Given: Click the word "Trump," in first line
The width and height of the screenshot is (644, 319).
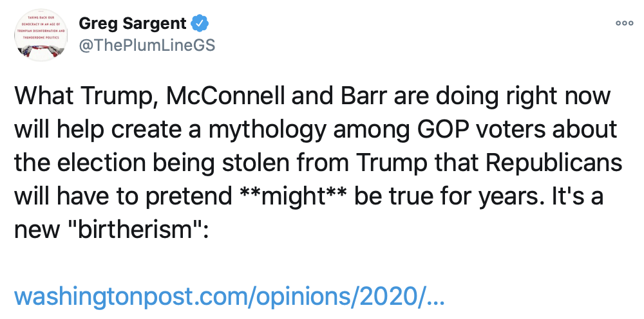Looking at the screenshot, I should (x=113, y=96).
